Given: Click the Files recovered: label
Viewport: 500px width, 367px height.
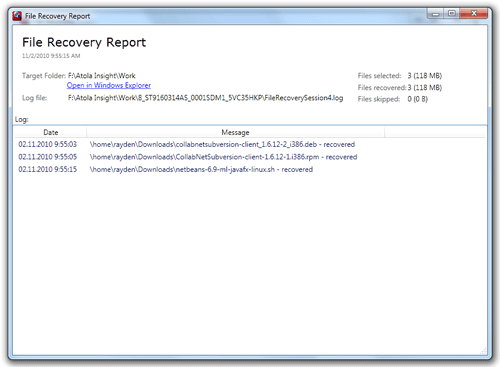Looking at the screenshot, I should 382,88.
